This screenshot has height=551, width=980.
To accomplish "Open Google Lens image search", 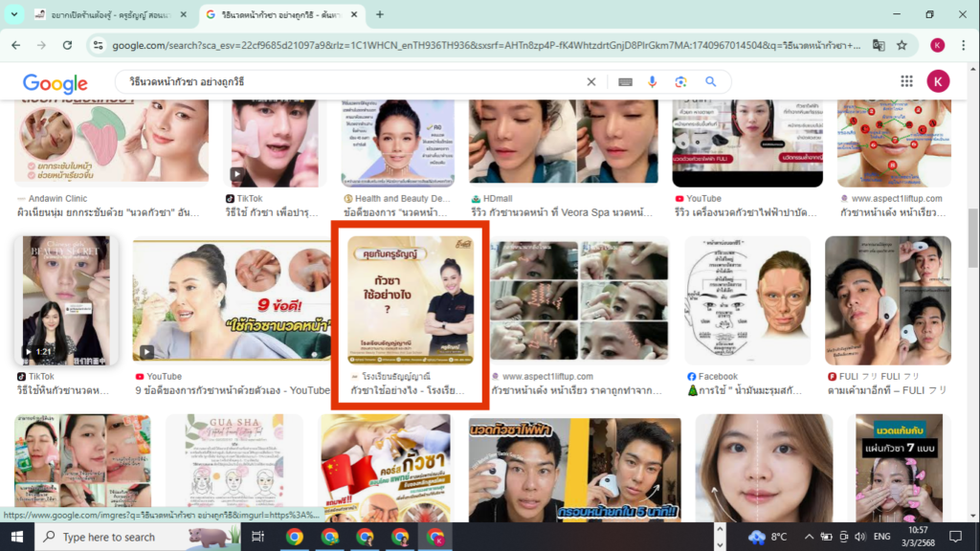I will (680, 82).
